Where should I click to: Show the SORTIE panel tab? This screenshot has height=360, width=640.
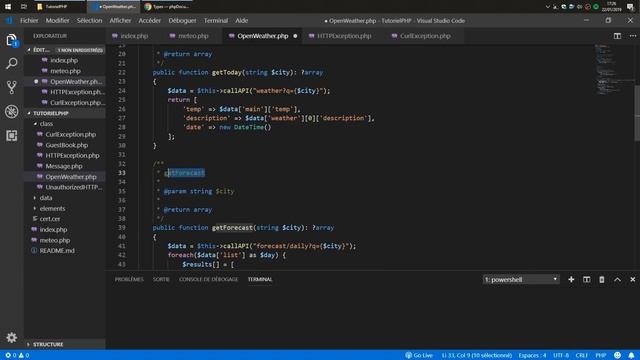161,280
